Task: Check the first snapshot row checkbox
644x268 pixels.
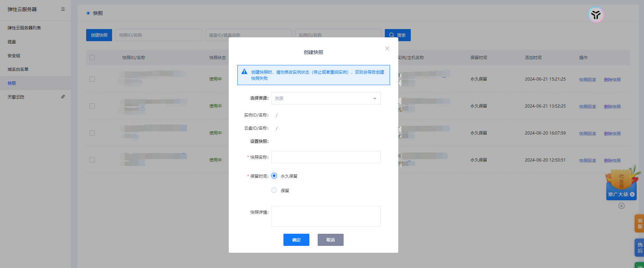Action: pyautogui.click(x=92, y=79)
